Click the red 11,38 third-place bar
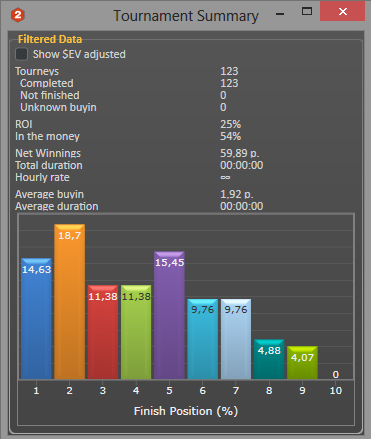371x439 pixels. click(x=103, y=332)
